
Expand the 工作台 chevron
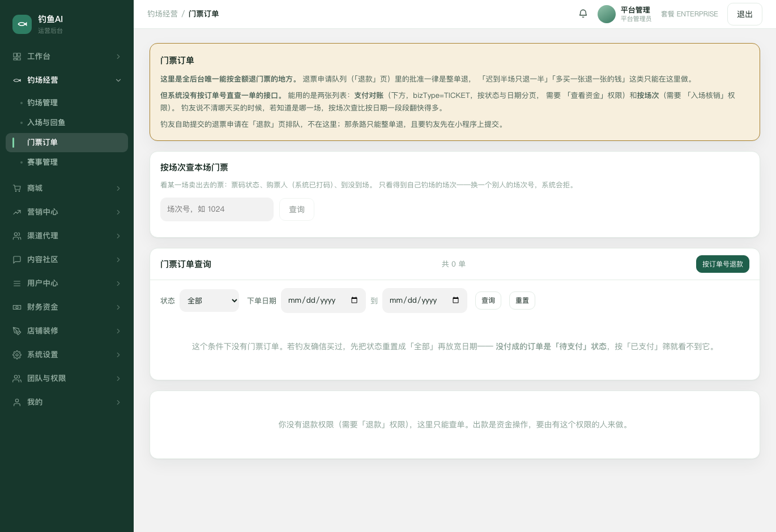point(118,57)
